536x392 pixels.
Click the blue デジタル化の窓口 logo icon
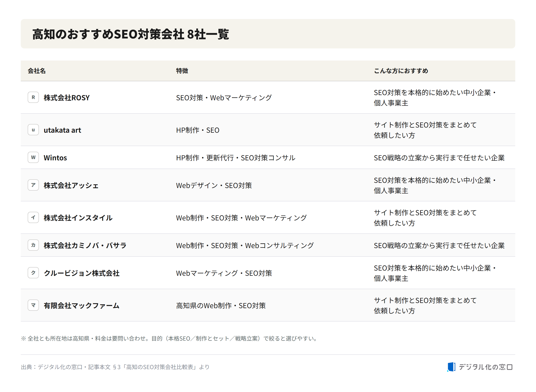(x=451, y=367)
